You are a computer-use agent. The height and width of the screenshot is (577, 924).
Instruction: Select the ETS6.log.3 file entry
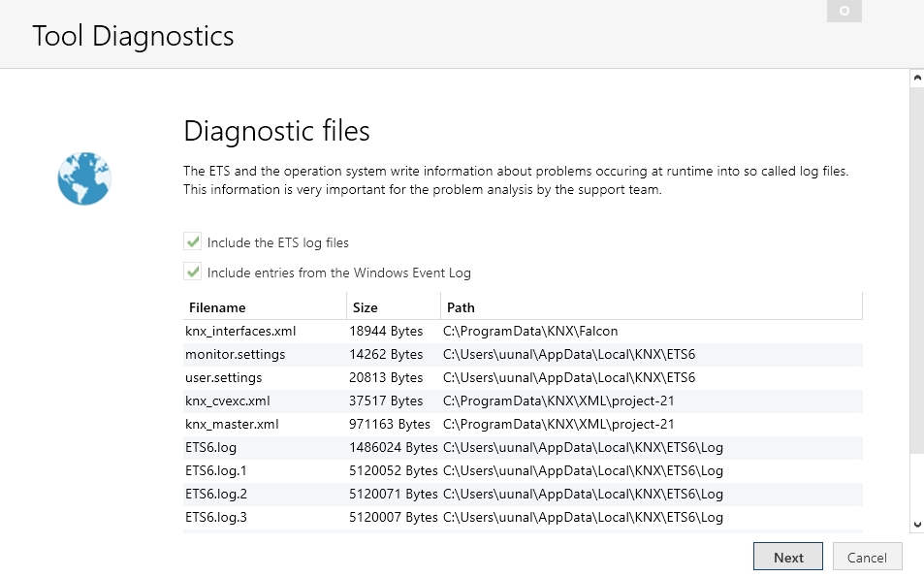[x=523, y=518]
